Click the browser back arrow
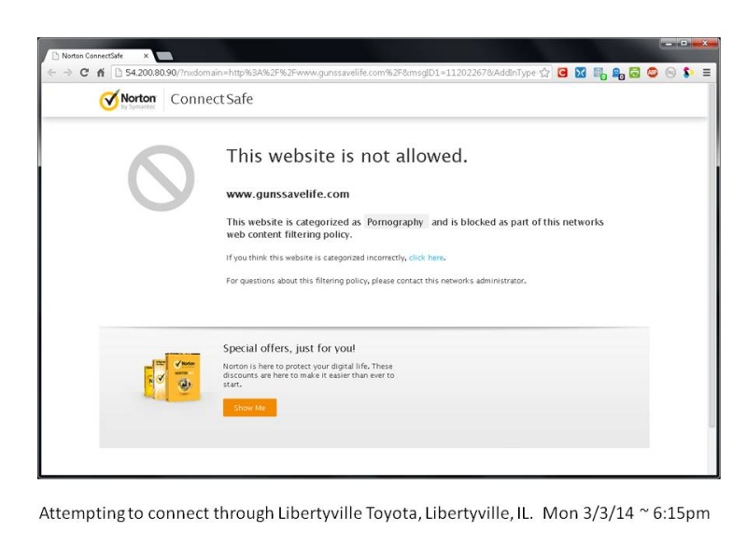Image resolution: width=747 pixels, height=560 pixels. click(51, 72)
